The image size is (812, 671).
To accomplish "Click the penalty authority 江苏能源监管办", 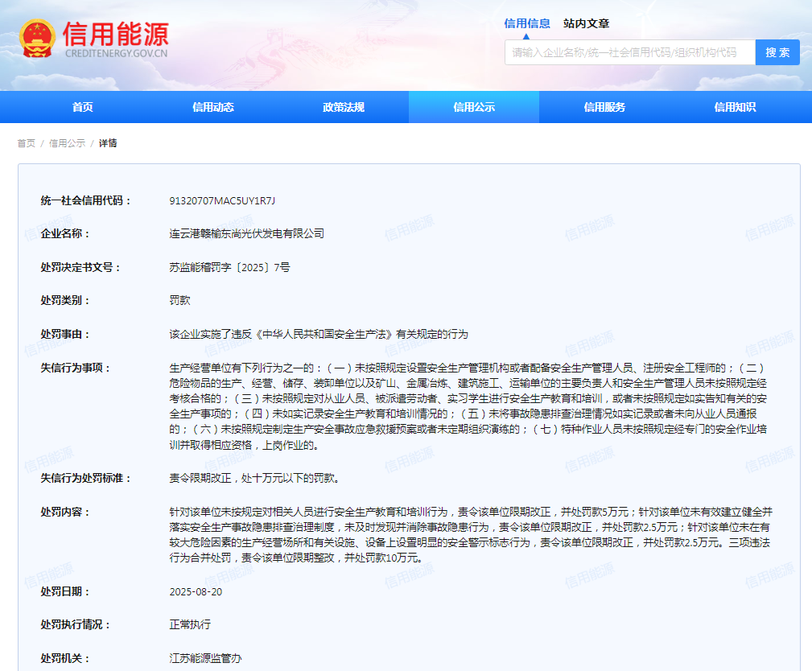I will [x=205, y=659].
